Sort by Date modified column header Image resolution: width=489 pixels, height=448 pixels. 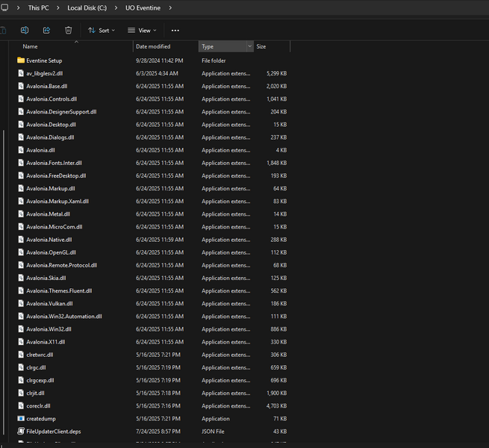point(153,46)
